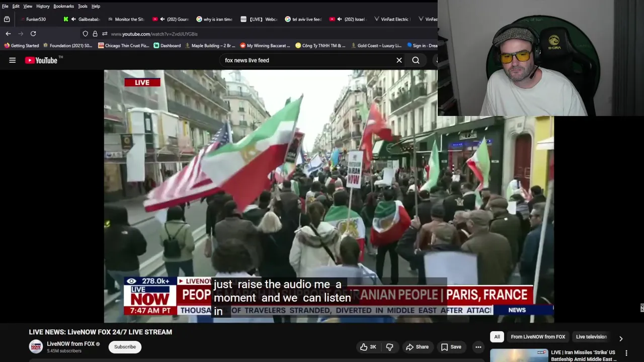644x362 pixels.
Task: Open the File menu
Action: (5, 6)
